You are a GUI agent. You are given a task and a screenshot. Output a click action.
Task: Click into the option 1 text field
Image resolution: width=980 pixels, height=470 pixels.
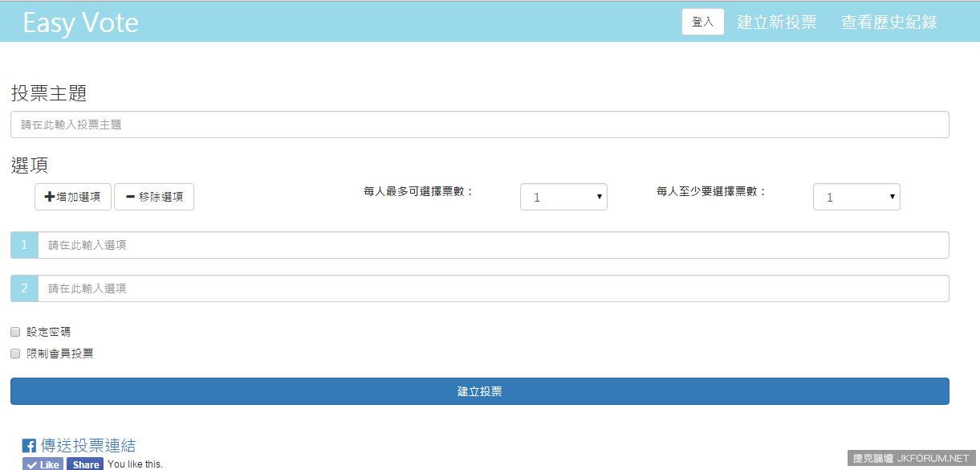click(493, 245)
